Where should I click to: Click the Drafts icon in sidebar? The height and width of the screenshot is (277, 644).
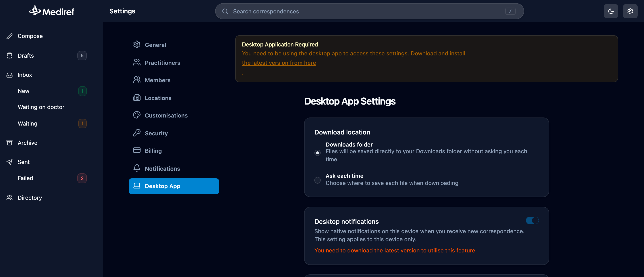click(9, 55)
